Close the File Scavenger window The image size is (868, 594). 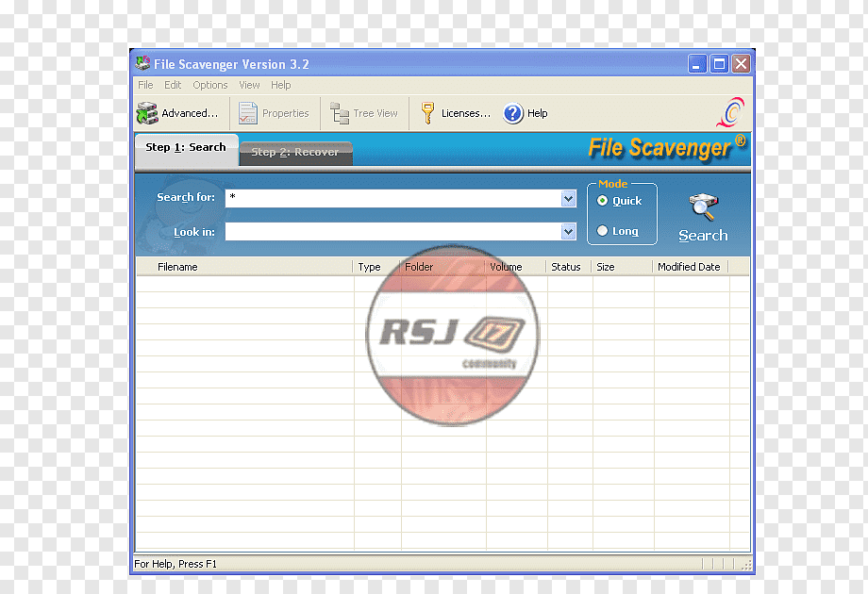pyautogui.click(x=741, y=64)
